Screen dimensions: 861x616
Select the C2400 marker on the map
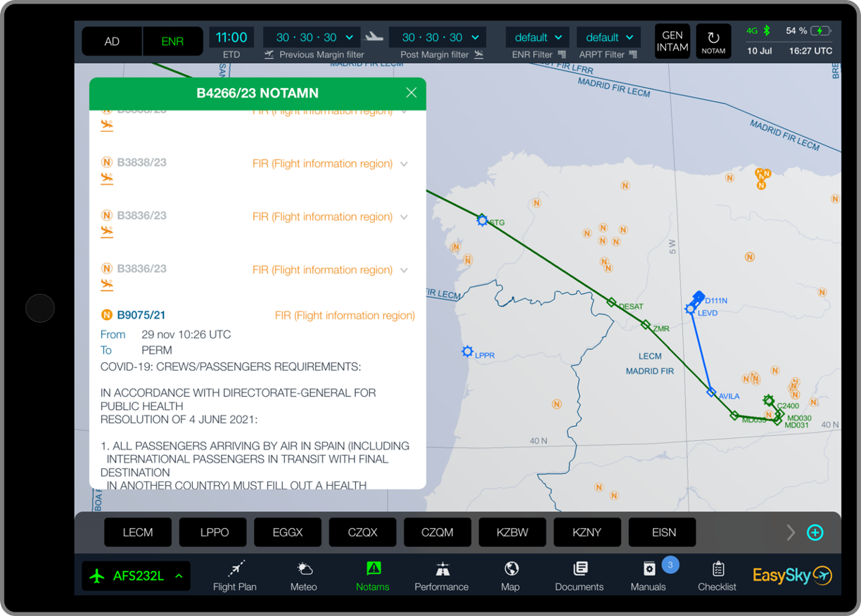(x=769, y=401)
